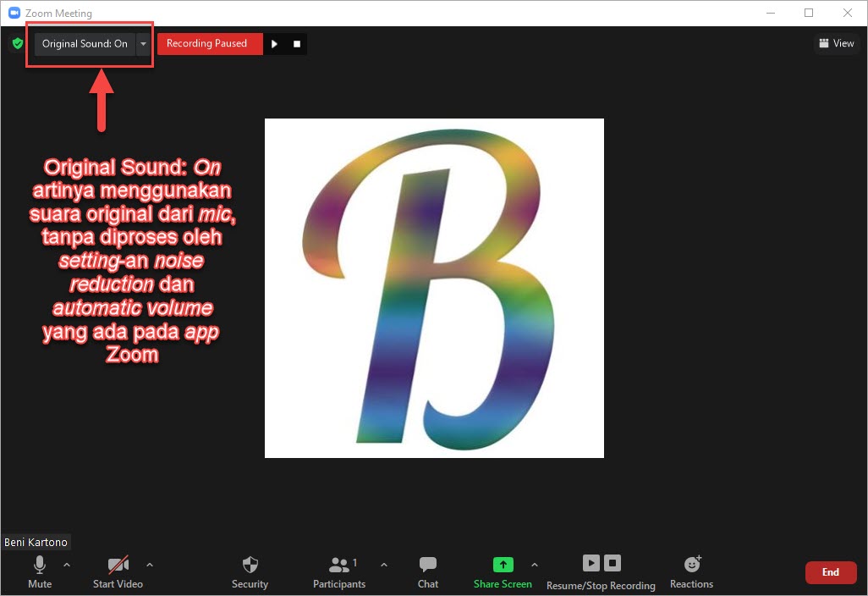
Task: Maximize the Zoom Meeting window
Action: coord(809,13)
